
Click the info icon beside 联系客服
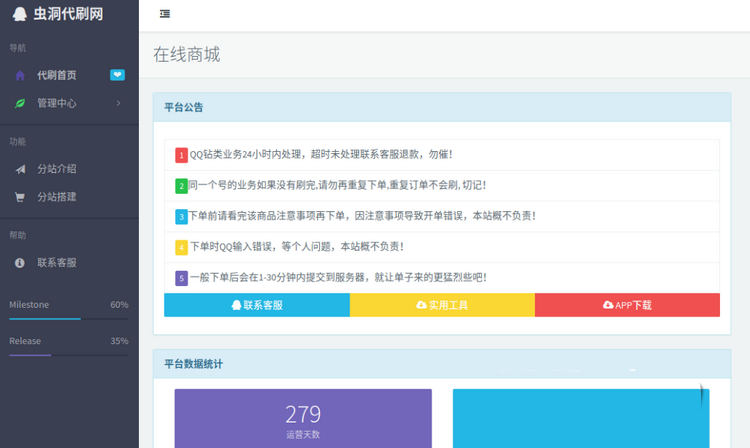20,263
